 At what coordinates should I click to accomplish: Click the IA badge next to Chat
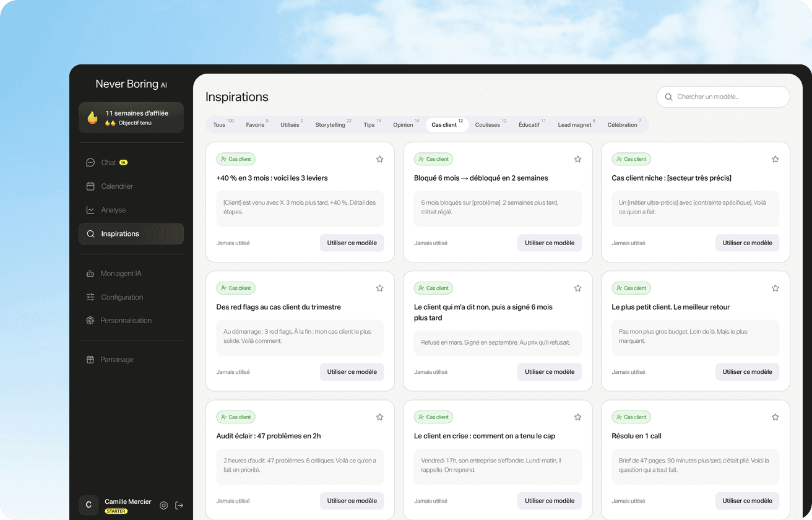coord(123,163)
